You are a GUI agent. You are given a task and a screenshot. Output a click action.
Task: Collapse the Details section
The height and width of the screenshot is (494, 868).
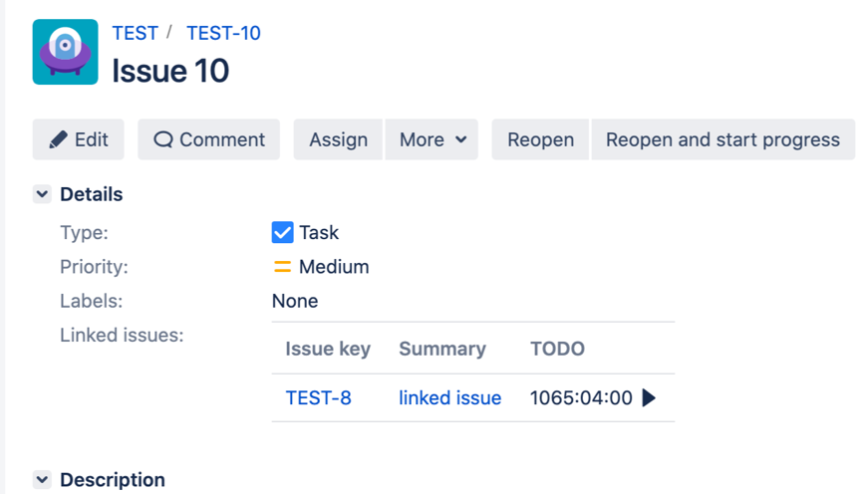(x=42, y=194)
